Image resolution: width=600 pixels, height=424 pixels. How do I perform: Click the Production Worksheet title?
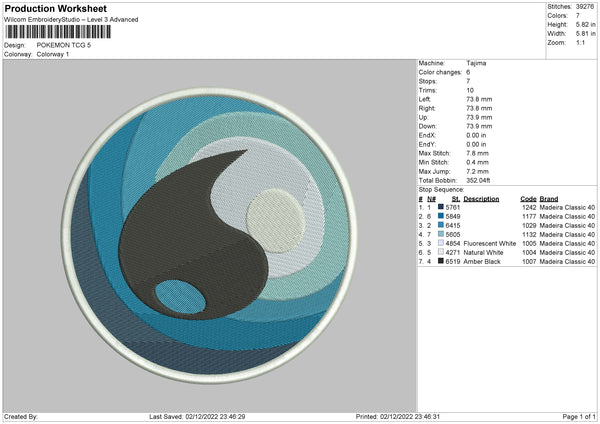(x=56, y=8)
